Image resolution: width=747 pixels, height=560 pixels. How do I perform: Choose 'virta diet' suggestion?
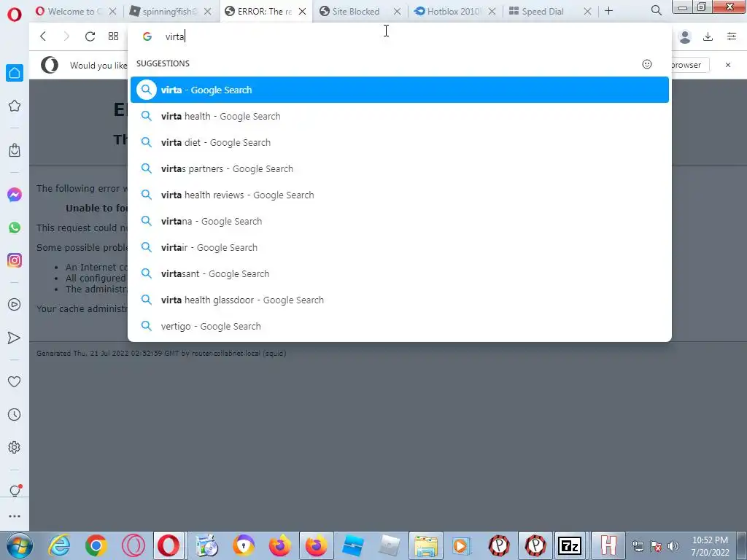pos(400,142)
